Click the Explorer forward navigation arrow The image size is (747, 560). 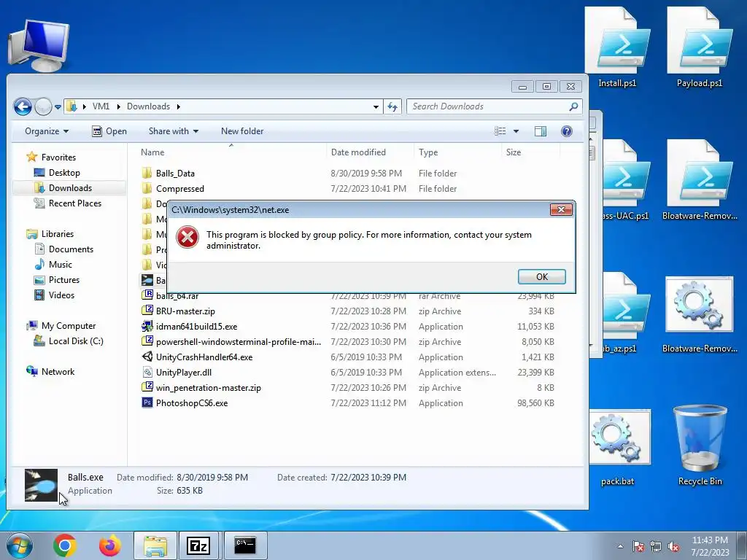[43, 106]
